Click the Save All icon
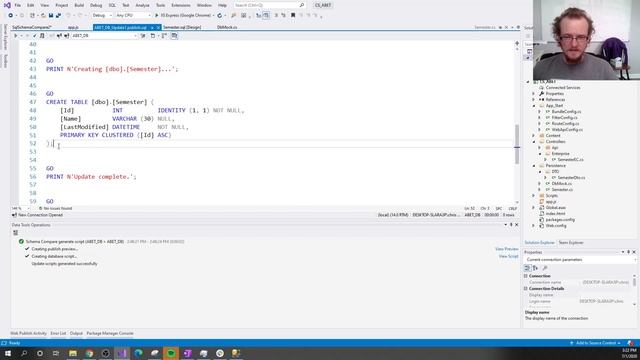The image size is (640, 360). [58, 16]
